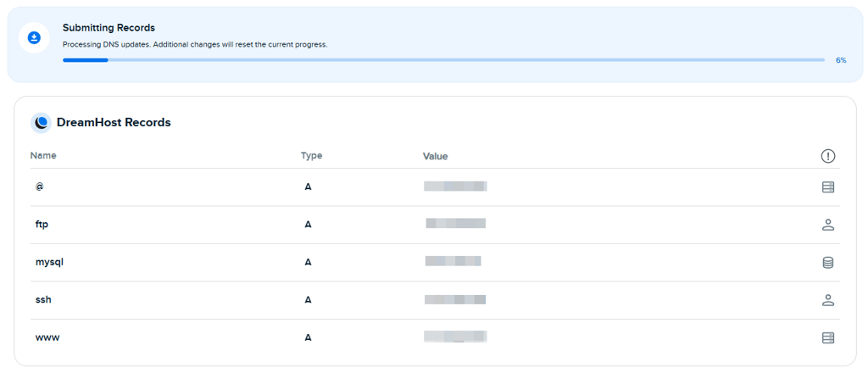The height and width of the screenshot is (373, 868).
Task: Click the A type in the www row
Action: point(308,337)
